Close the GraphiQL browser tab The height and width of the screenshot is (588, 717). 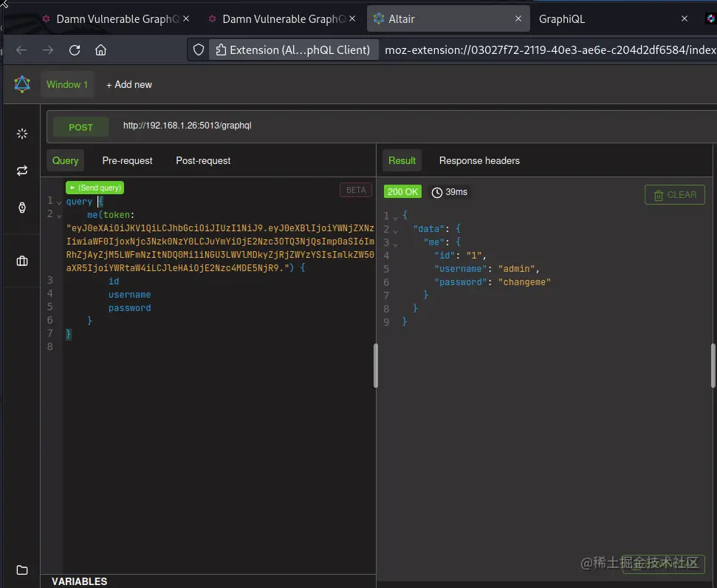click(684, 18)
